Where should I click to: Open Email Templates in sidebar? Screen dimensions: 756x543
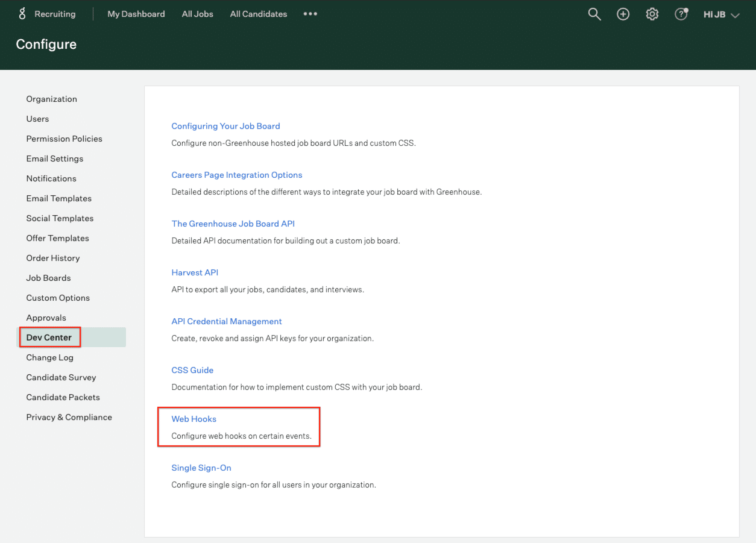point(59,198)
